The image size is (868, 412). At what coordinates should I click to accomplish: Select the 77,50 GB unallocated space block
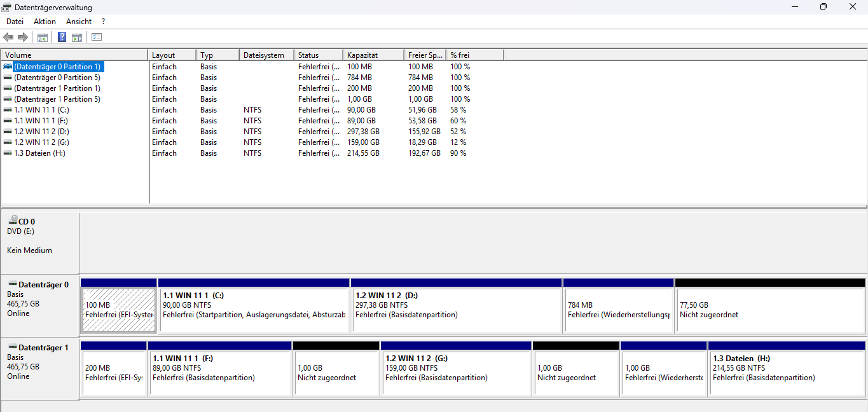click(770, 305)
